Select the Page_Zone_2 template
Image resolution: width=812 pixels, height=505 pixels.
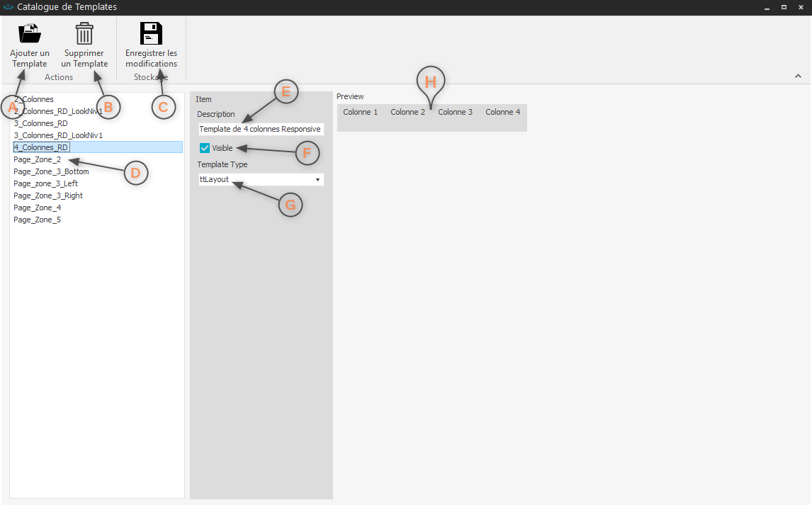click(x=37, y=159)
